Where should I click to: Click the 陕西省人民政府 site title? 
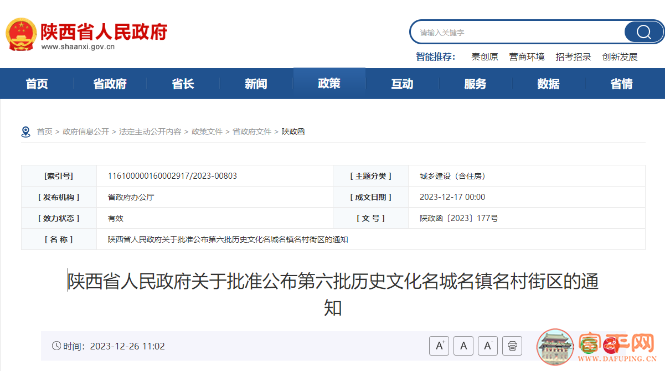point(104,31)
